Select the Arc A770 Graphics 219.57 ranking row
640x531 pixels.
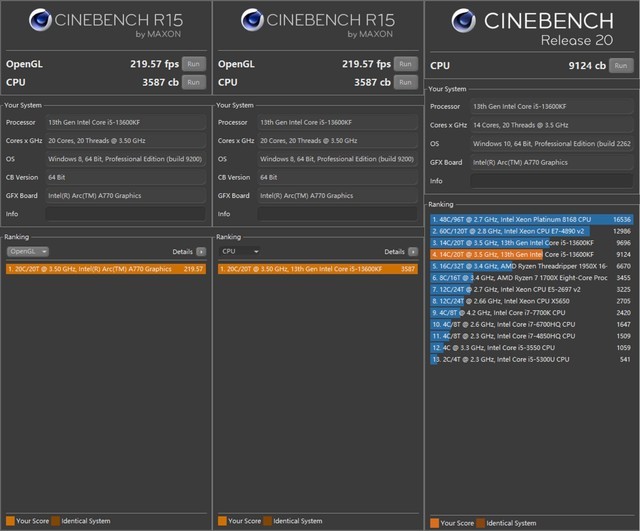coord(106,269)
